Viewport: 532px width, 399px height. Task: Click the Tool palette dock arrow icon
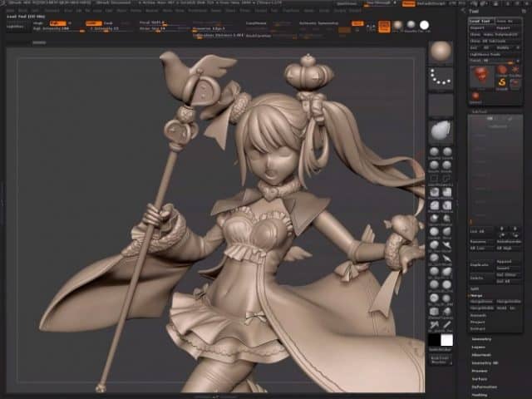463,11
